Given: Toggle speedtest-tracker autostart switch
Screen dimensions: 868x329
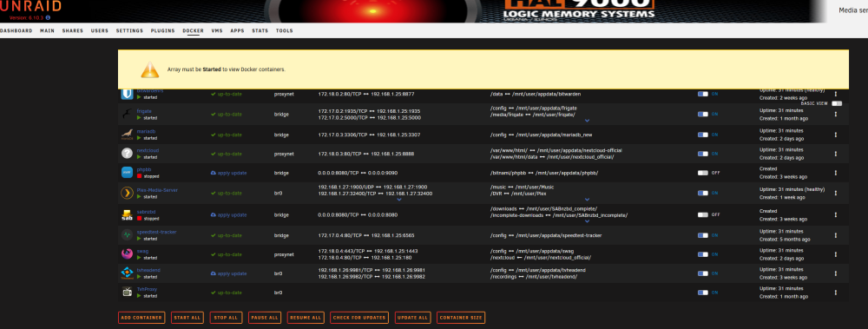Looking at the screenshot, I should (702, 235).
